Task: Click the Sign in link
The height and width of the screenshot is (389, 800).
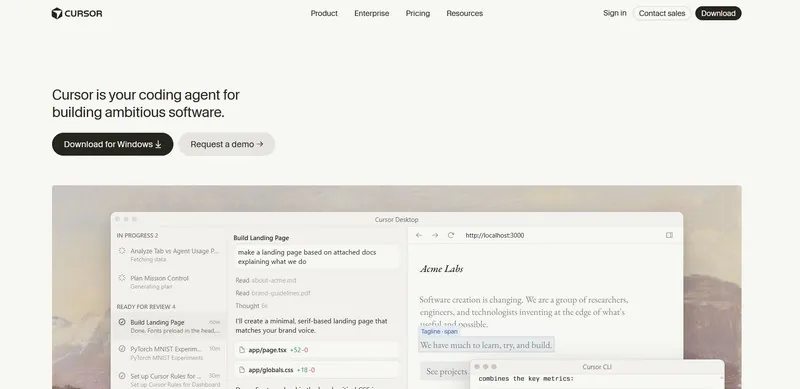Action: click(614, 13)
